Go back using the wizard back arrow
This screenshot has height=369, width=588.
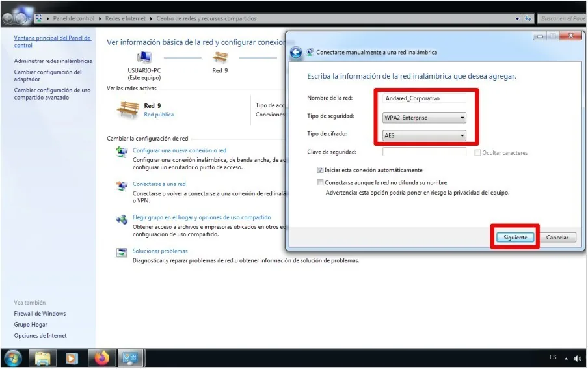pyautogui.click(x=295, y=52)
